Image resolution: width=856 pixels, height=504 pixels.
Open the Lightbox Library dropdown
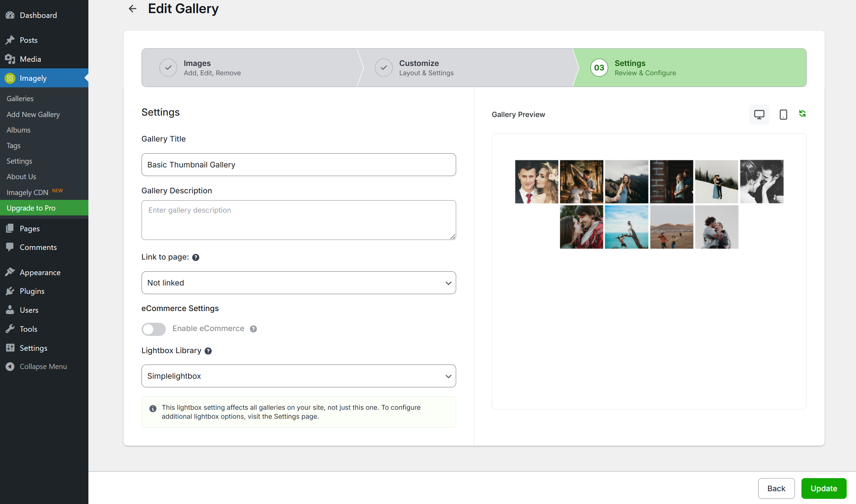pyautogui.click(x=298, y=376)
